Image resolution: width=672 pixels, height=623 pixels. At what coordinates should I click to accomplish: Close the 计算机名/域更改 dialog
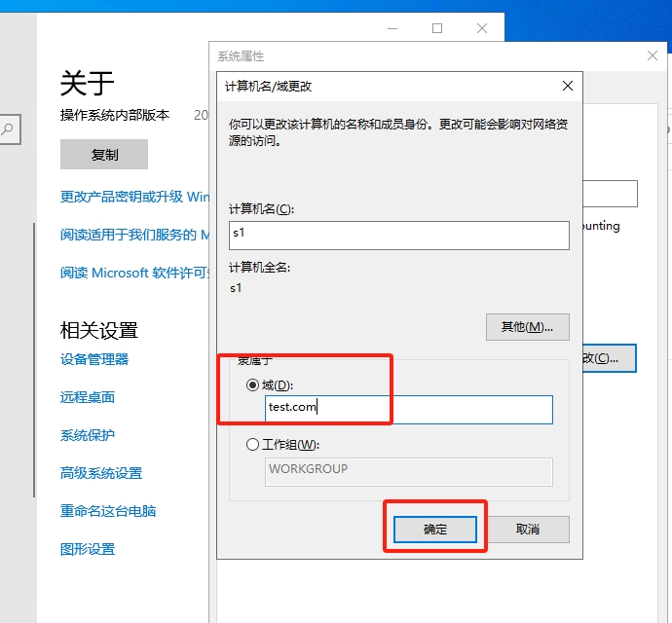[x=568, y=86]
